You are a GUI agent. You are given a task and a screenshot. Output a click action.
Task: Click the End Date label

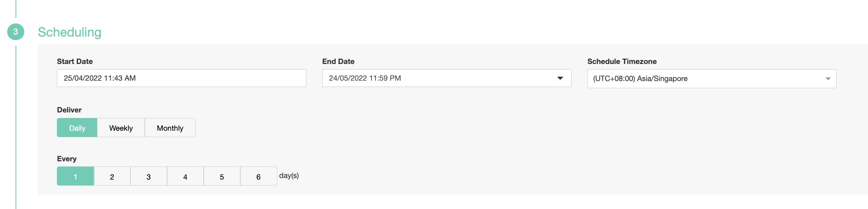tap(338, 62)
